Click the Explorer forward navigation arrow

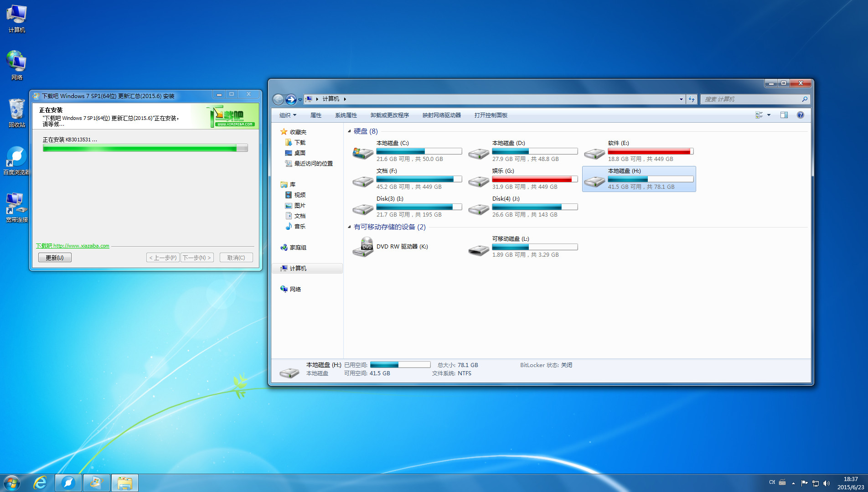[291, 99]
